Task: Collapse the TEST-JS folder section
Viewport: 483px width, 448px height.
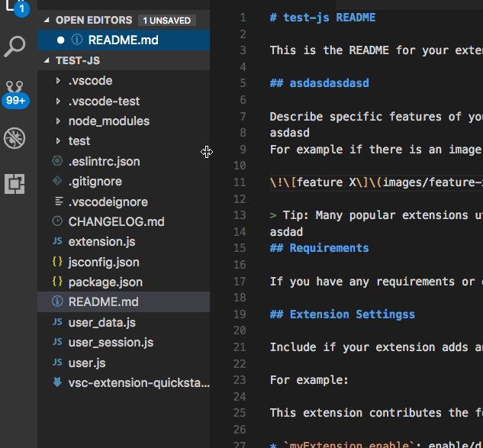Action: pyautogui.click(x=47, y=60)
